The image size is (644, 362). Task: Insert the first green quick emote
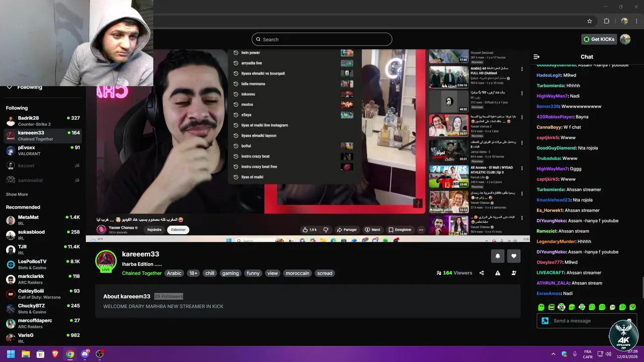pos(541,307)
